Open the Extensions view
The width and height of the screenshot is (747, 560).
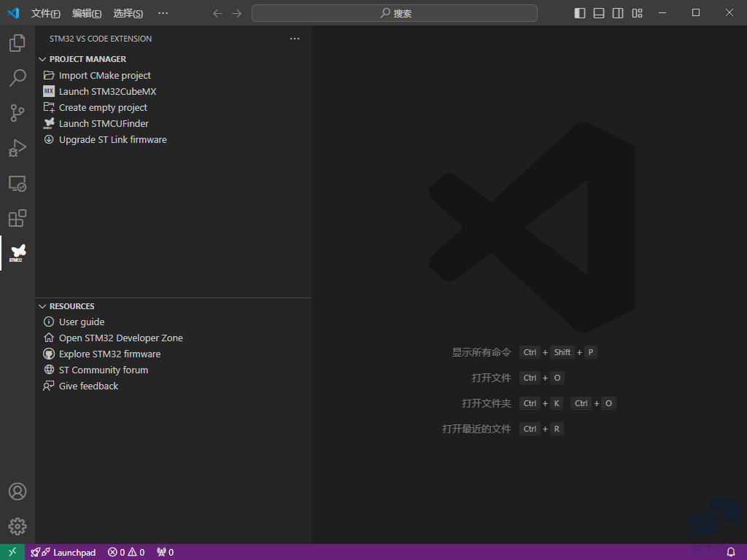click(18, 218)
